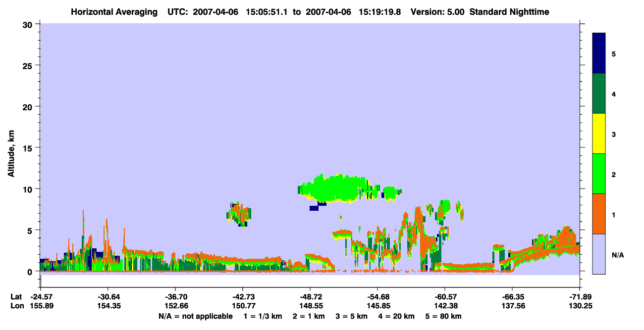Click the latitude value '-42.73'
This screenshot has height=330, width=644.
click(x=243, y=297)
